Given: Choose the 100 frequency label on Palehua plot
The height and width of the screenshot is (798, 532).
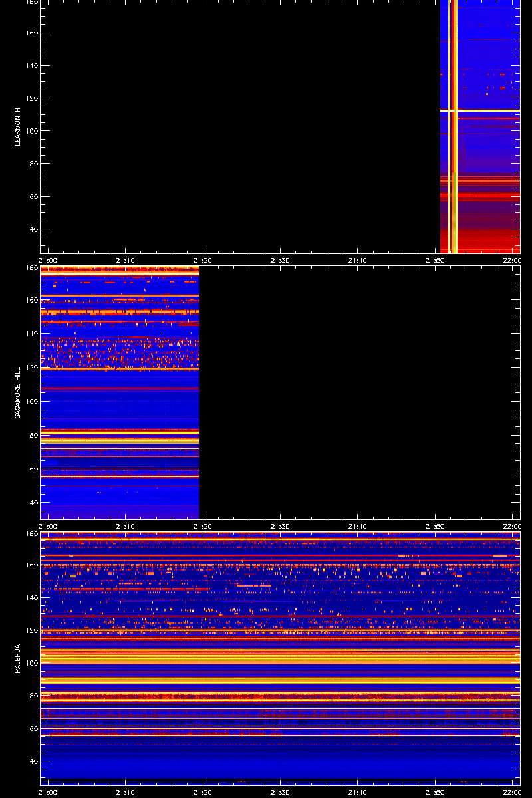Looking at the screenshot, I should point(33,663).
